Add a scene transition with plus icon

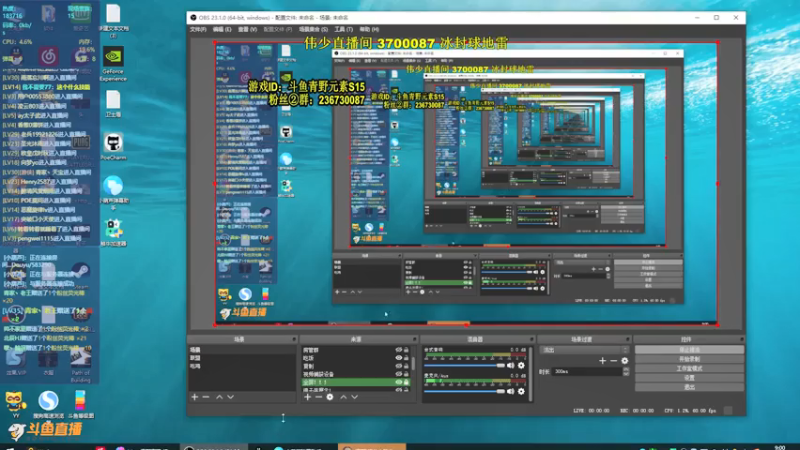tap(603, 361)
